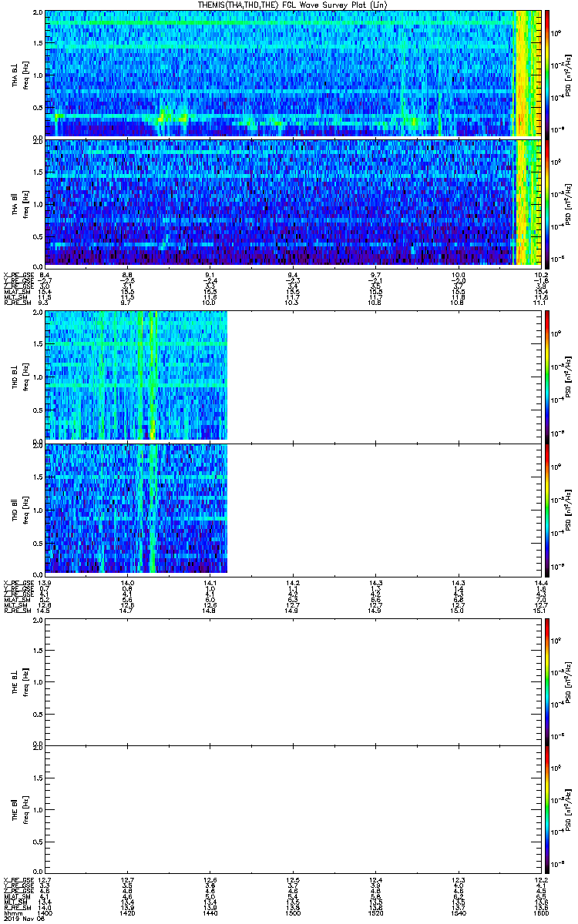Click the 2.0 frequency tick of THA BL
Viewport: 578px width, 924px height.
(38, 14)
